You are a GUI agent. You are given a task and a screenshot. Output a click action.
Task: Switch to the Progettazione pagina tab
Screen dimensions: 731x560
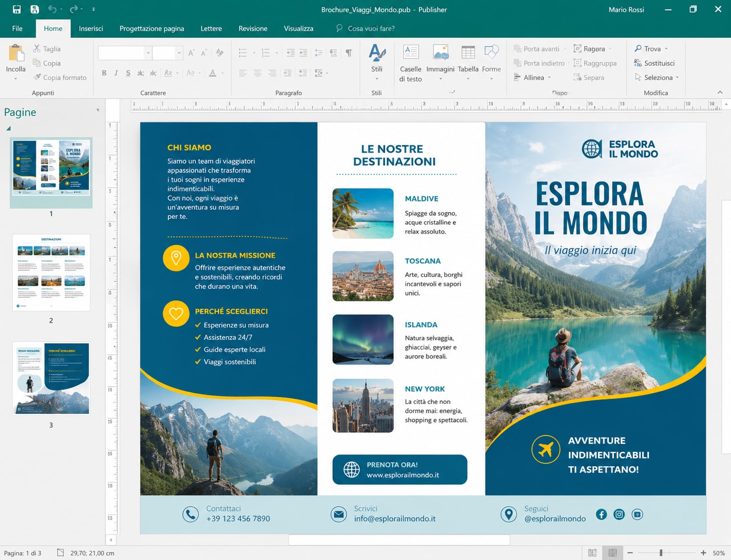(x=152, y=28)
